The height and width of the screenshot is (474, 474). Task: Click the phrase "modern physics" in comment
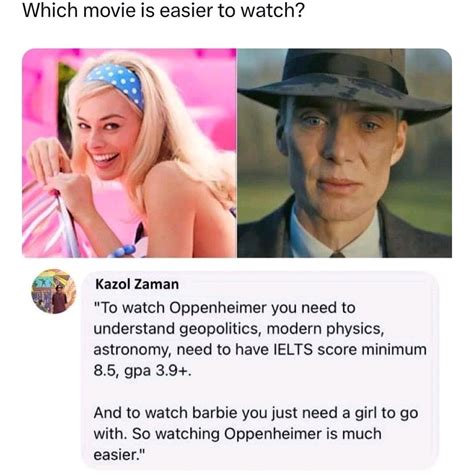323,329
